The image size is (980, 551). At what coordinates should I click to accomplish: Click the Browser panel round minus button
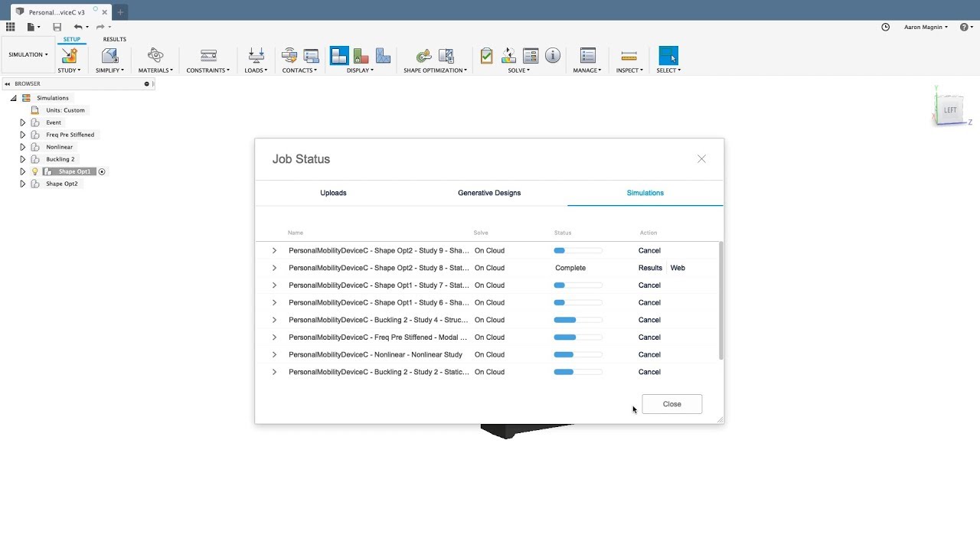pos(147,84)
